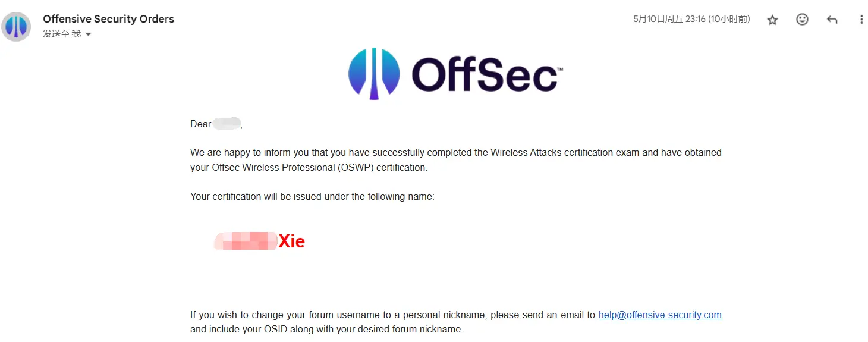Click the red Xie name text
Screen dimensions: 868x342
click(291, 241)
